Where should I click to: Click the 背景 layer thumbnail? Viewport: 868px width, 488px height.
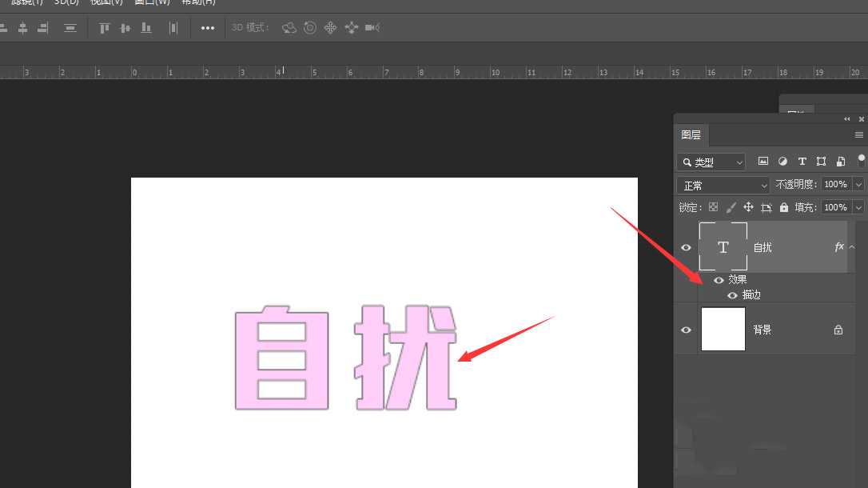pyautogui.click(x=723, y=329)
